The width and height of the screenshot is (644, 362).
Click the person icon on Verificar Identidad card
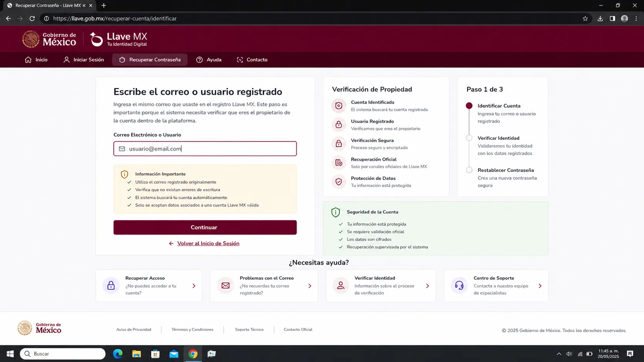point(340,285)
